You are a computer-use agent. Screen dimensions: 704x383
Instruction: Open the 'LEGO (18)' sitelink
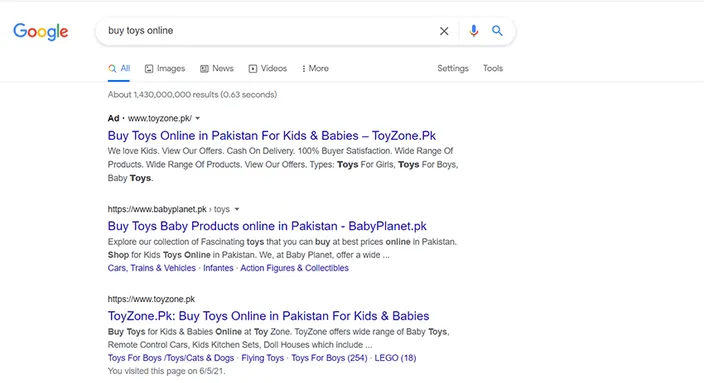coord(395,358)
